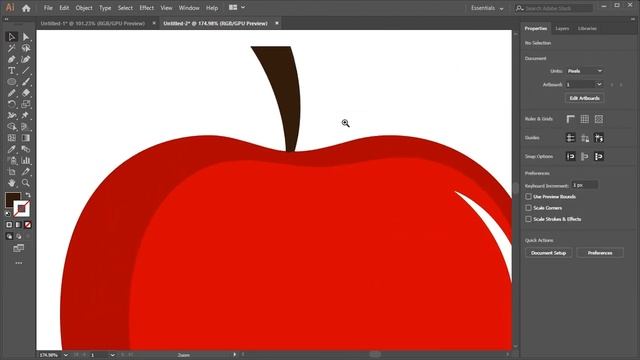Viewport: 640px width, 360px height.
Task: Select the Blend tool
Action: [x=26, y=149]
